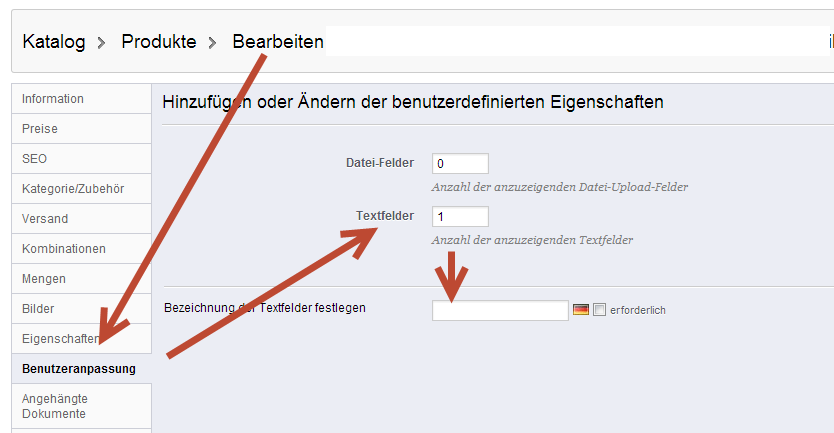Navigate to Katalog in breadcrumb
The image size is (834, 433).
pos(54,41)
